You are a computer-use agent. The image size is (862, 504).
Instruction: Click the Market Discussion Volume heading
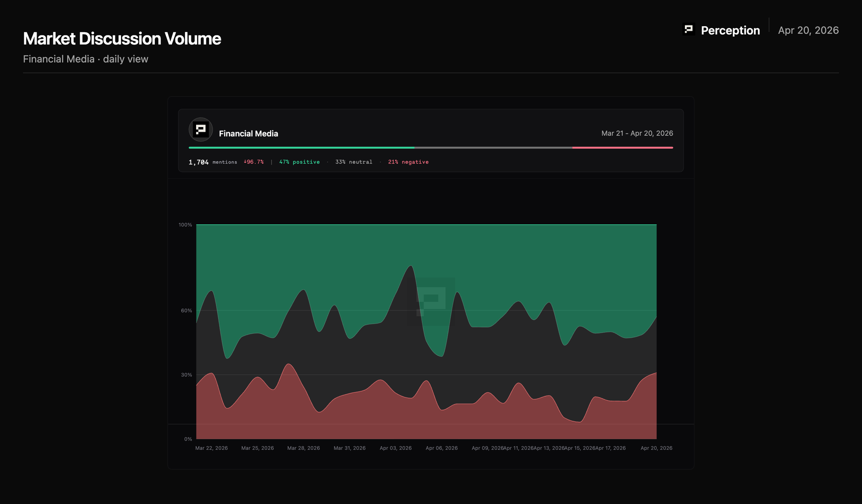coord(122,39)
